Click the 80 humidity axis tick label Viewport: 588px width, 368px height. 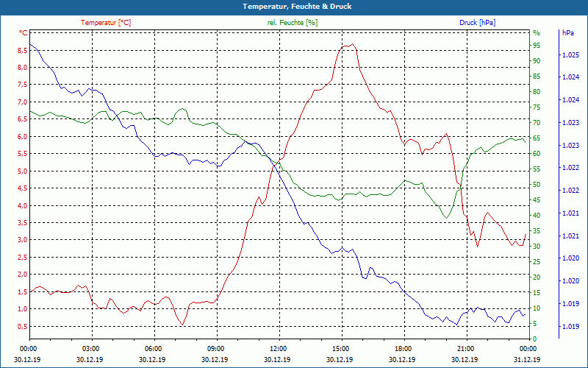click(537, 91)
